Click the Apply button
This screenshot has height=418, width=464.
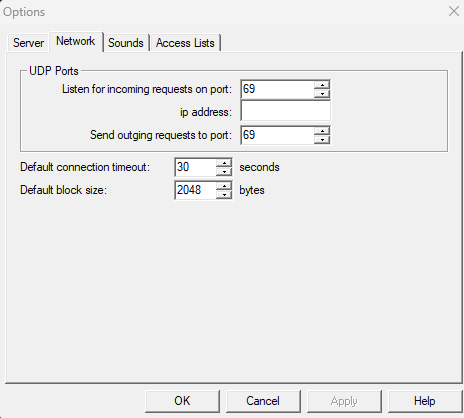click(344, 401)
